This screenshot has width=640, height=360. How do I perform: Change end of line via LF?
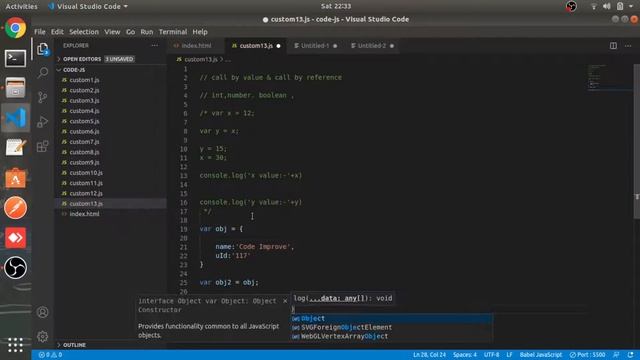click(509, 355)
